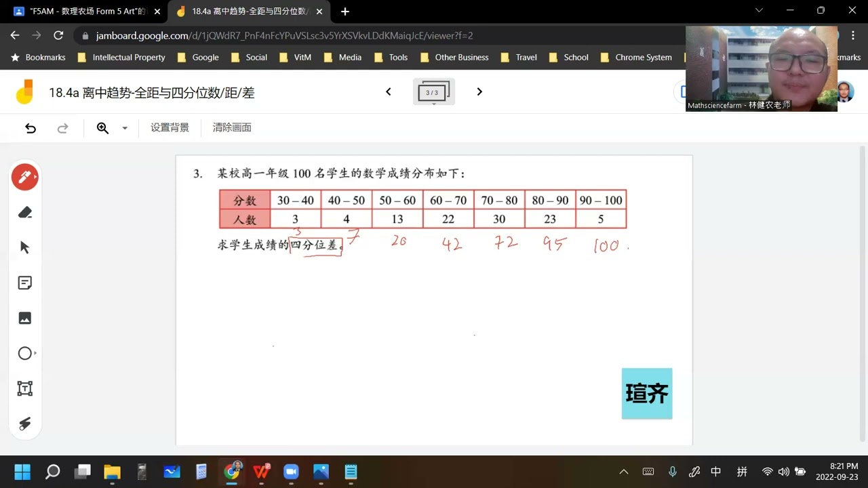The image size is (868, 488).
Task: Choose the Select arrow tool
Action: click(25, 248)
